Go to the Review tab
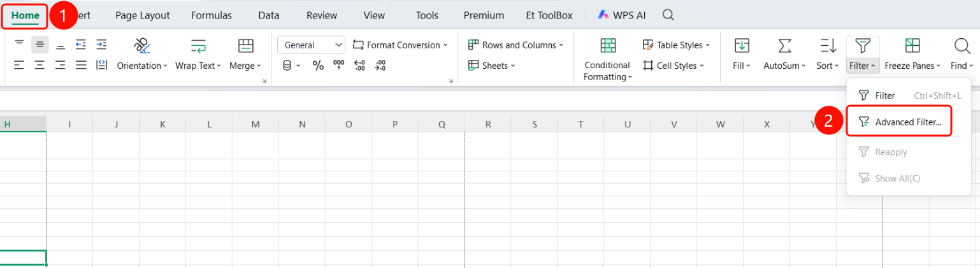Screen dimensions: 980x268 322,15
